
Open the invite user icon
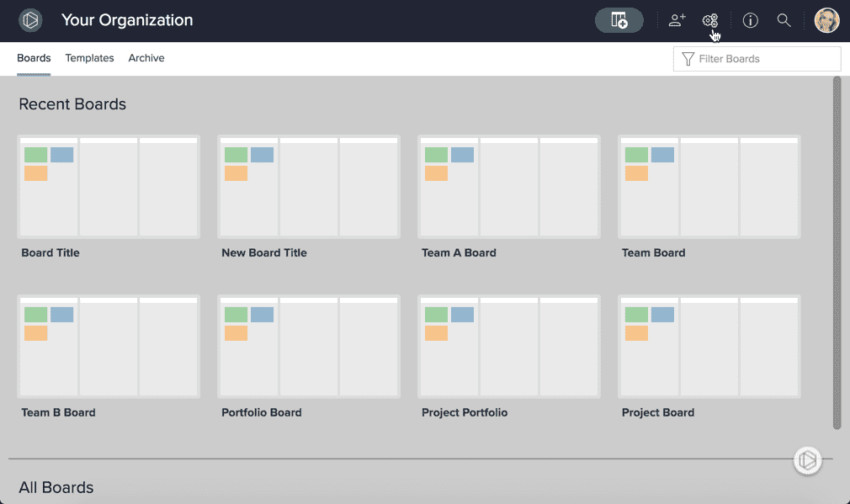(x=677, y=20)
